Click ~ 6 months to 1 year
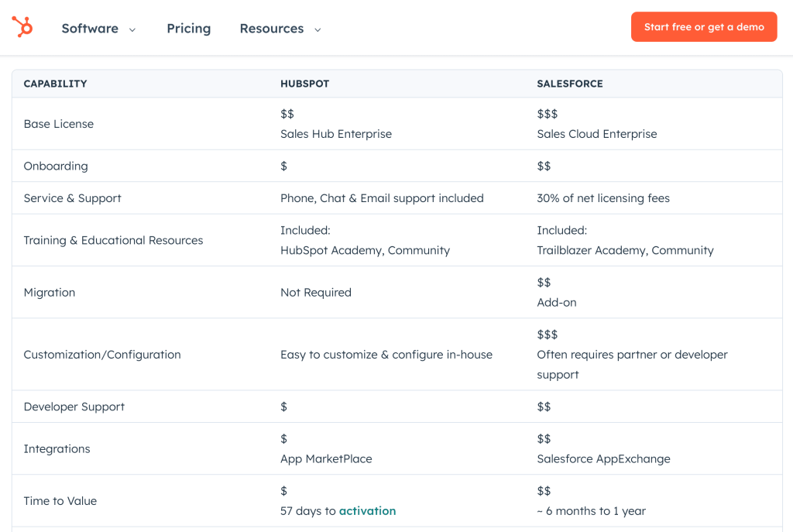Image resolution: width=793 pixels, height=532 pixels. tap(591, 511)
